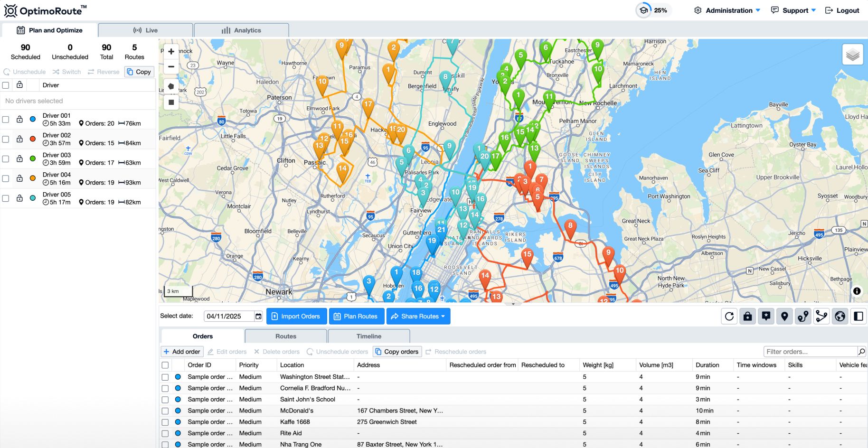Open the map attribution info icon
868x448 pixels.
coord(857,291)
